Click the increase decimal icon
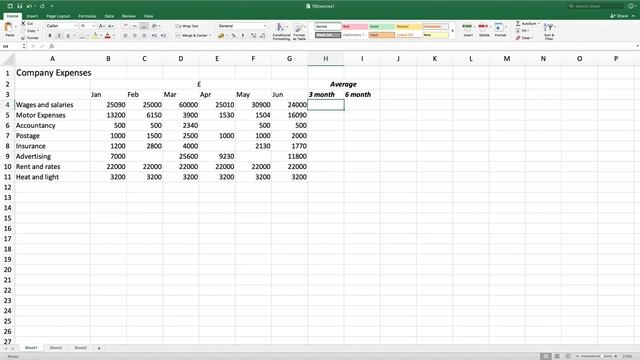This screenshot has width=640, height=360. (x=253, y=36)
